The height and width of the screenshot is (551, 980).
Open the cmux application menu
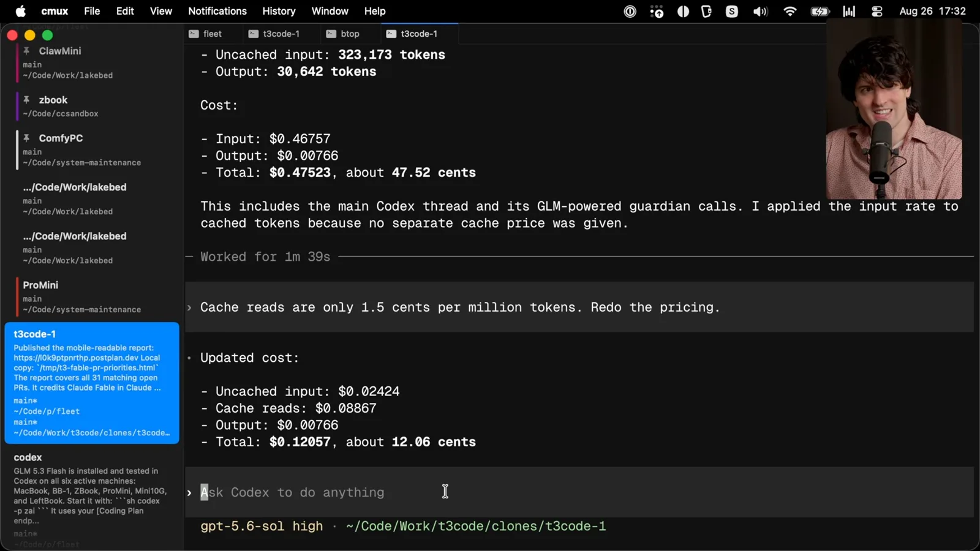click(x=55, y=11)
